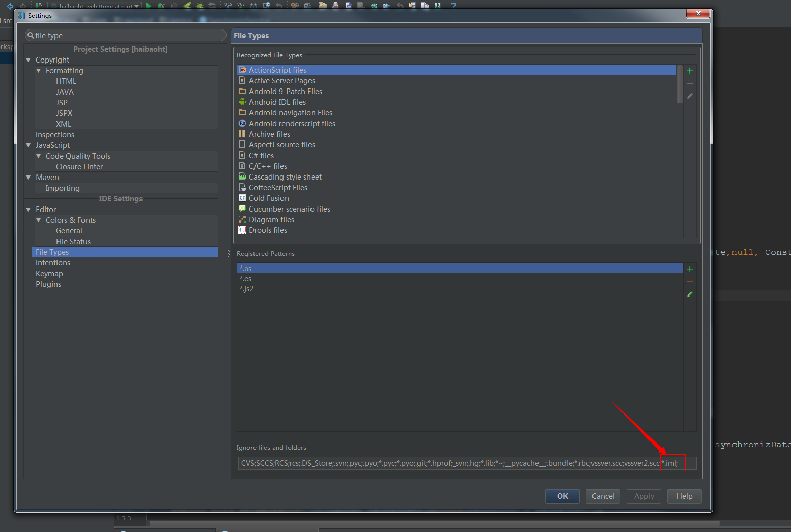Open the File Status color settings
Image resolution: width=791 pixels, height=532 pixels.
tap(73, 242)
